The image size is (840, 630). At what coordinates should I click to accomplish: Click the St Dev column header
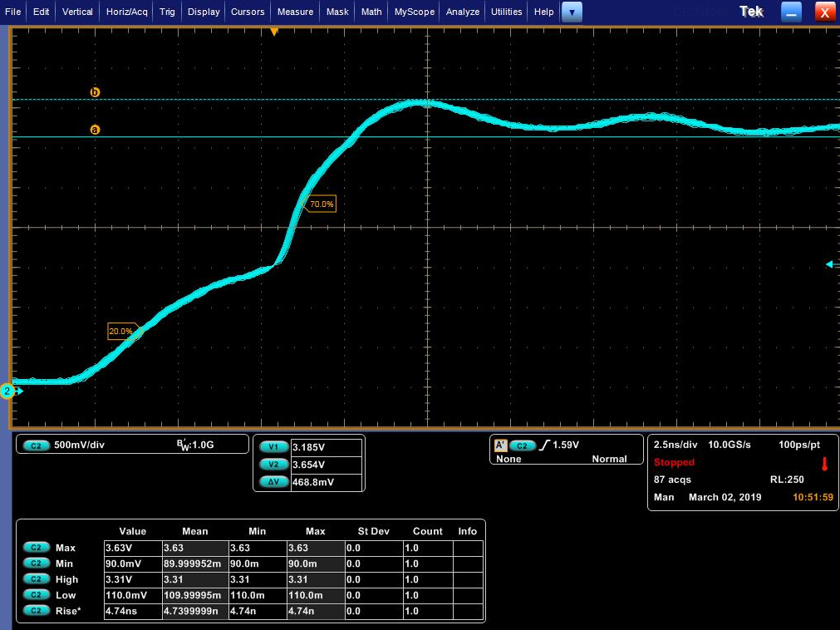coord(373,531)
